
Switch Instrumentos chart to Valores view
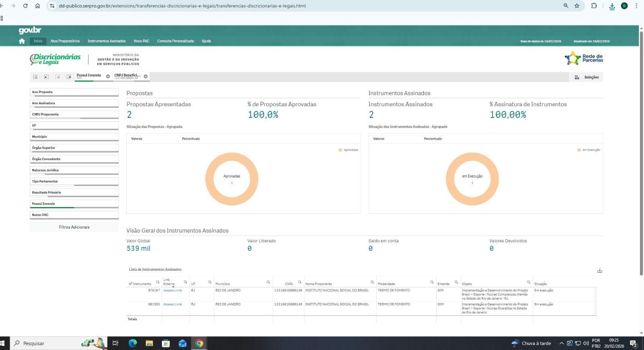tap(379, 139)
